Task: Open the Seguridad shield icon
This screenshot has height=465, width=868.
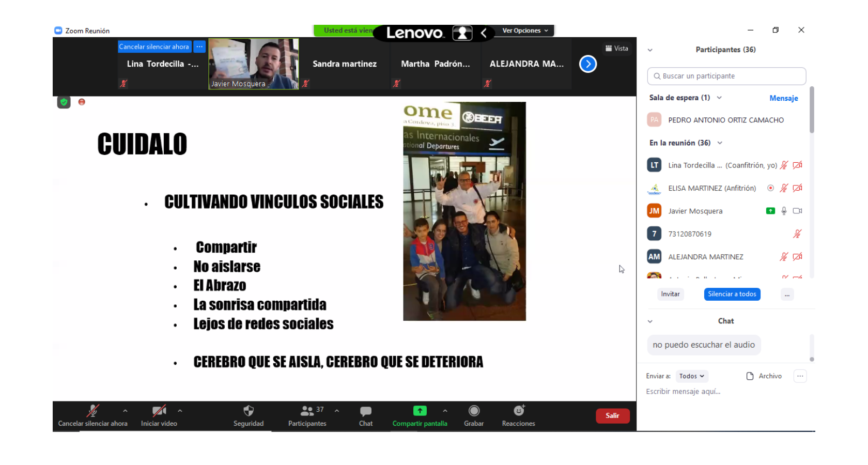Action: tap(249, 411)
